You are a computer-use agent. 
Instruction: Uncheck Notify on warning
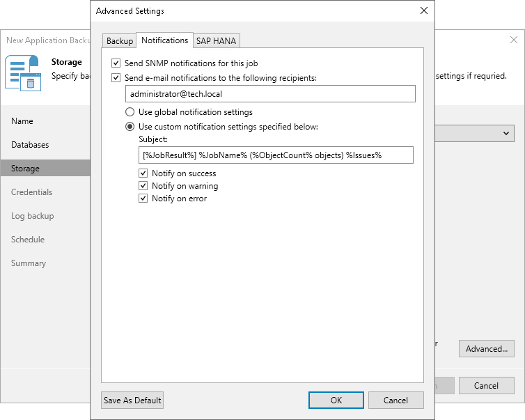143,185
